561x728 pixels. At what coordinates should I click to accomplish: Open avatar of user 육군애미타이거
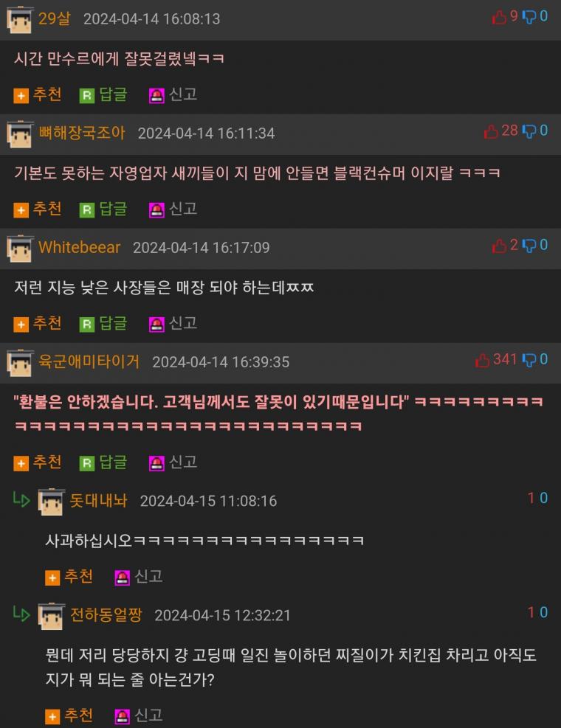point(20,363)
